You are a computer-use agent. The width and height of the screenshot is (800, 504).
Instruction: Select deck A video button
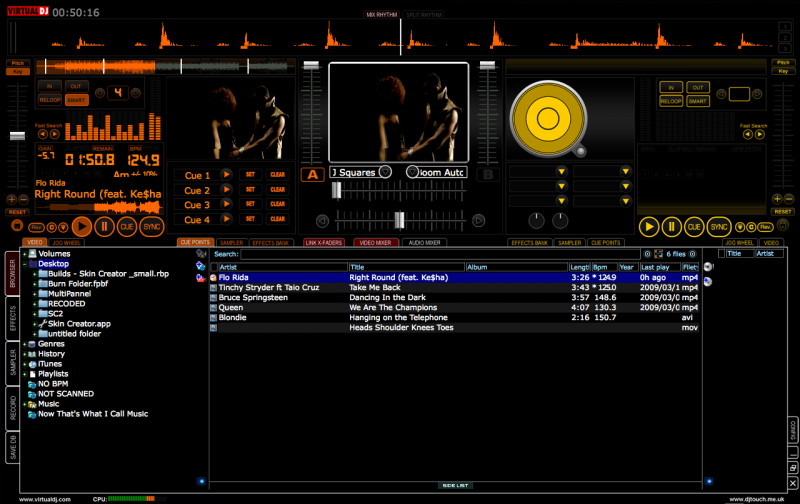pyautogui.click(x=313, y=175)
